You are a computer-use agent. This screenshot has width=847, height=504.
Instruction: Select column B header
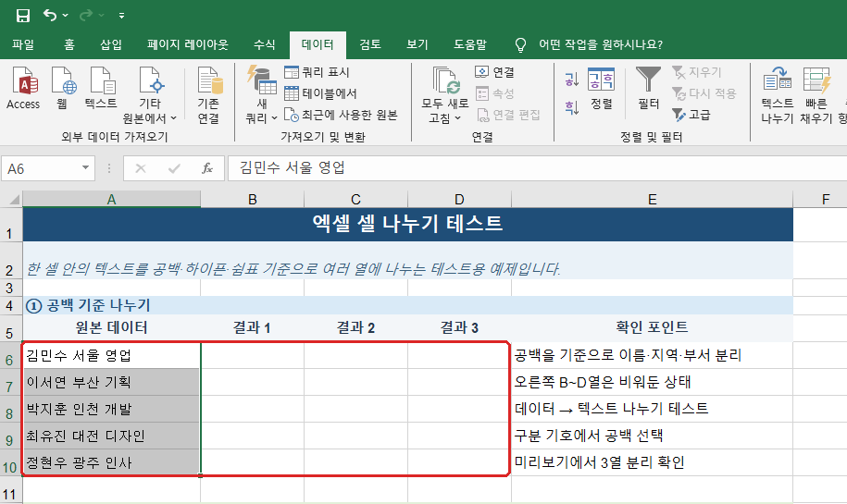(253, 200)
